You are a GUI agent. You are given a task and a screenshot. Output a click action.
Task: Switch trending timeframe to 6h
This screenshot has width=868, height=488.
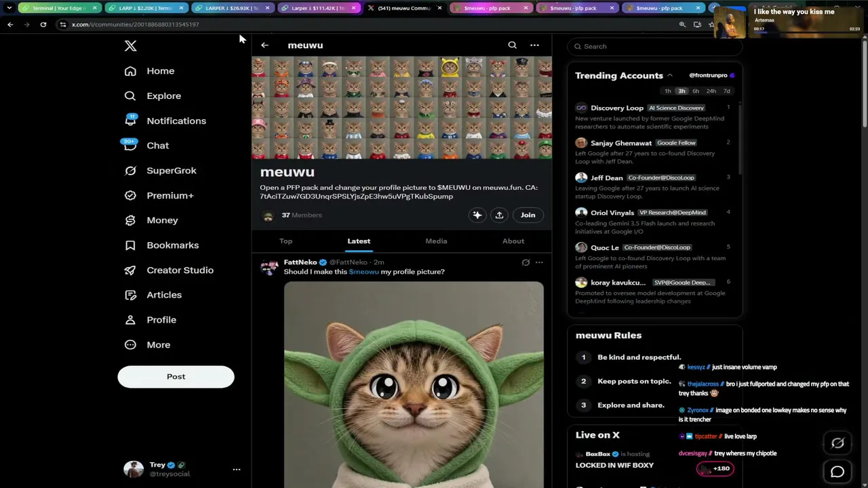click(696, 91)
